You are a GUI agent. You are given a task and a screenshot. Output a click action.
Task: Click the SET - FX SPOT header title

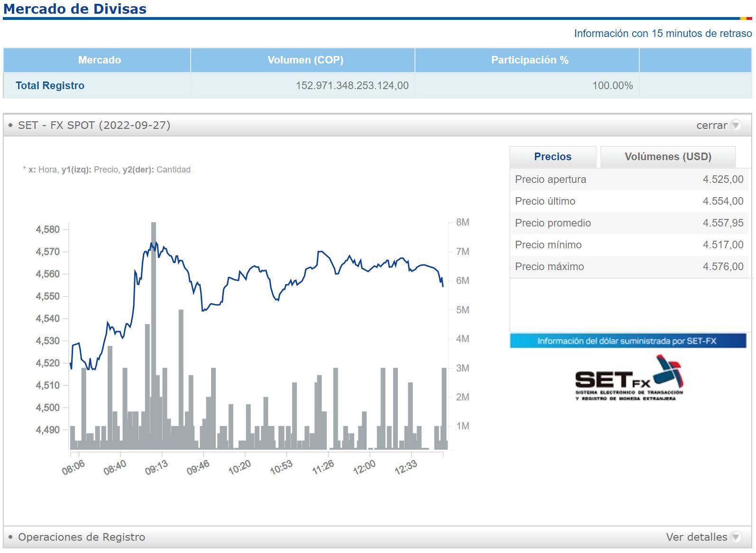pos(94,125)
